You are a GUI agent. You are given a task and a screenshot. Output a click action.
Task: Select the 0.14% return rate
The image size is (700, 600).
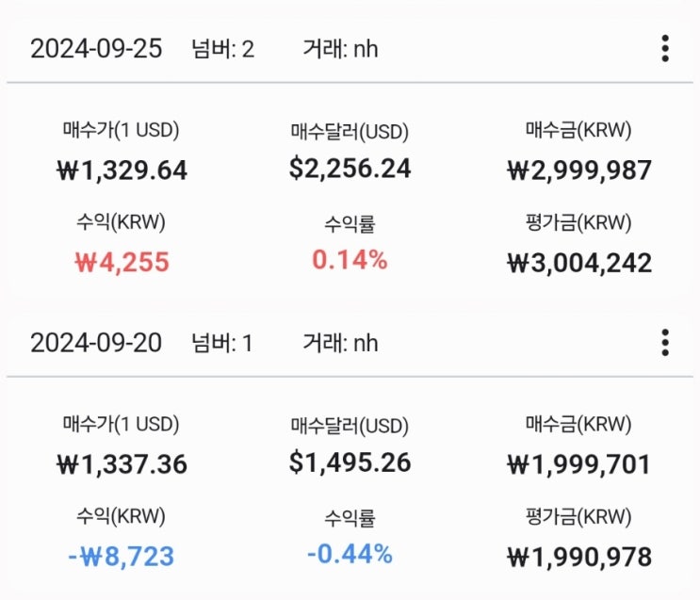(x=350, y=260)
